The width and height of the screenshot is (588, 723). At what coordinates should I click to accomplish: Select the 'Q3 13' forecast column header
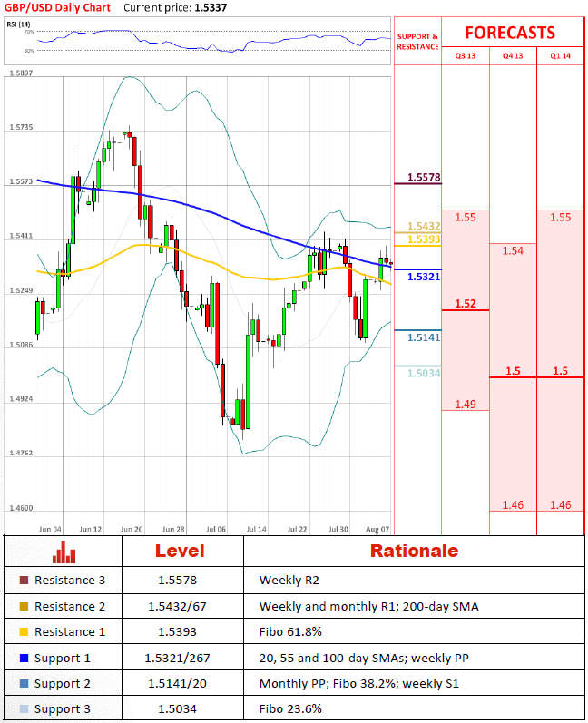coord(465,56)
